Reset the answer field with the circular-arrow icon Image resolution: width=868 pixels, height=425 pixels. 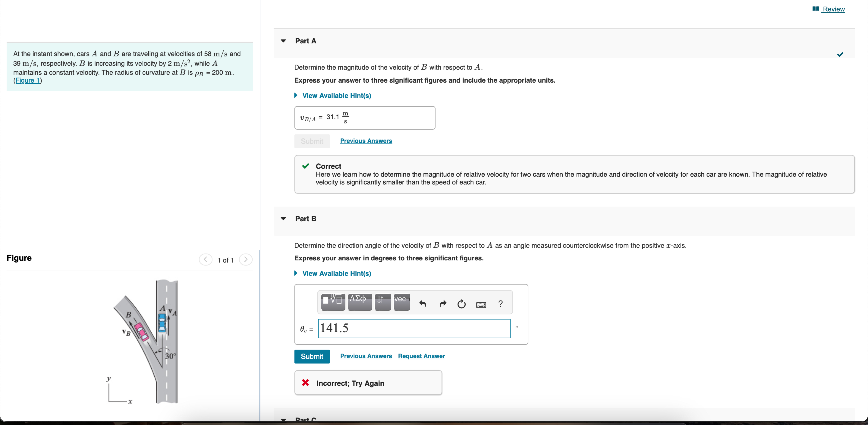pyautogui.click(x=461, y=304)
